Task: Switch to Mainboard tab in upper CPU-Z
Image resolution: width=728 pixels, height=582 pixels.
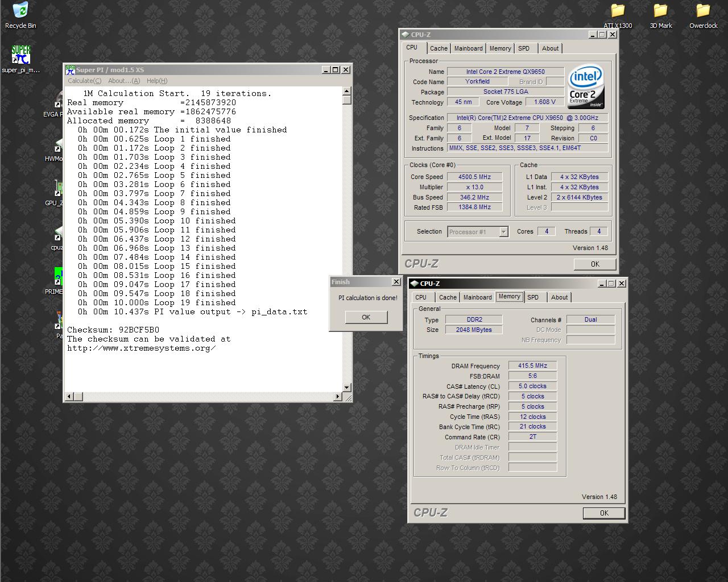Action: point(468,48)
